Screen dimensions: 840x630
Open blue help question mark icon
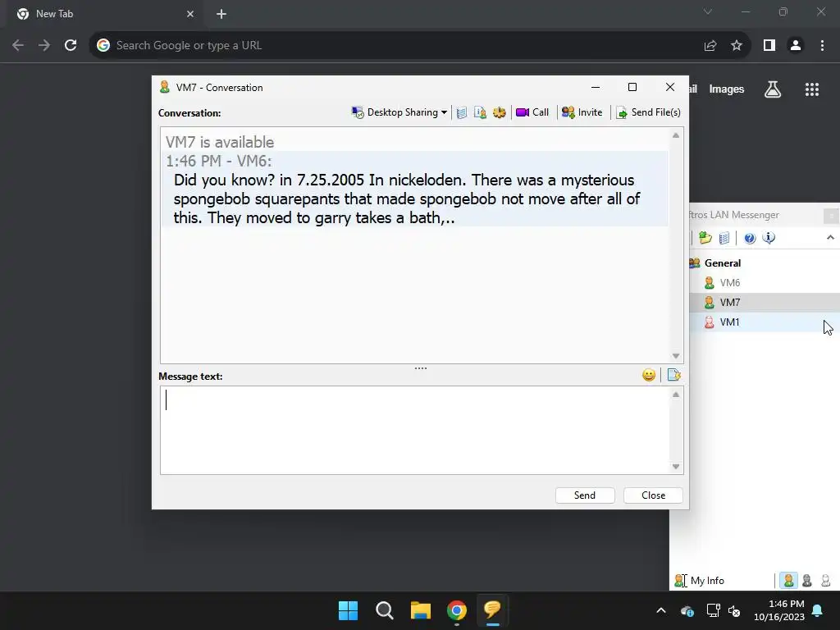[750, 238]
